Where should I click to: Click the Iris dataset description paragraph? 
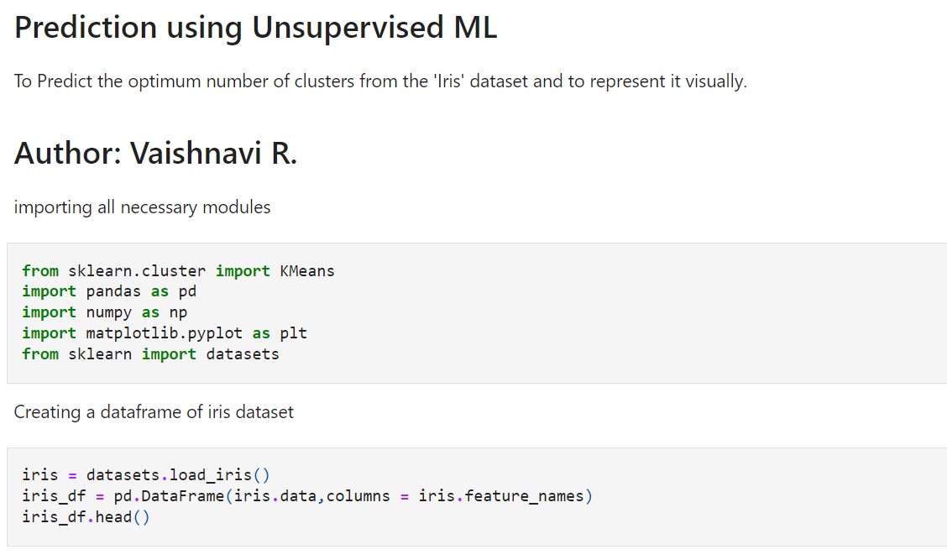380,81
